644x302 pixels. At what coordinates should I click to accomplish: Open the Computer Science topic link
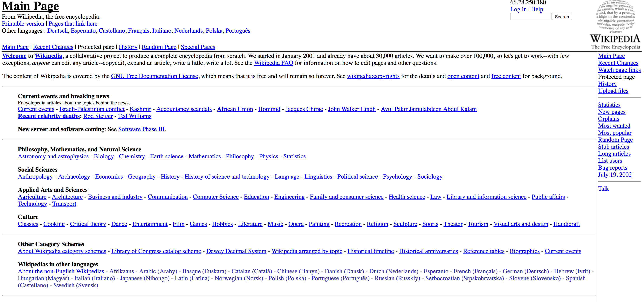click(216, 197)
